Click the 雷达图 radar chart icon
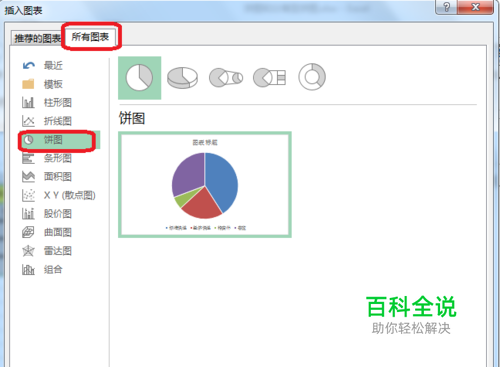Screen dimensions: 500x367 click(x=28, y=251)
